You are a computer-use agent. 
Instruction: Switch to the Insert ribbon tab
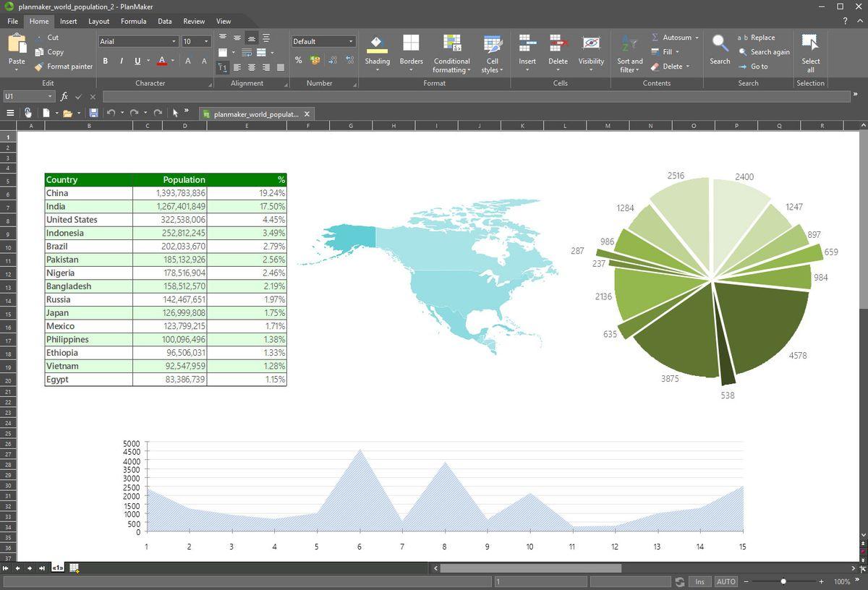click(69, 22)
